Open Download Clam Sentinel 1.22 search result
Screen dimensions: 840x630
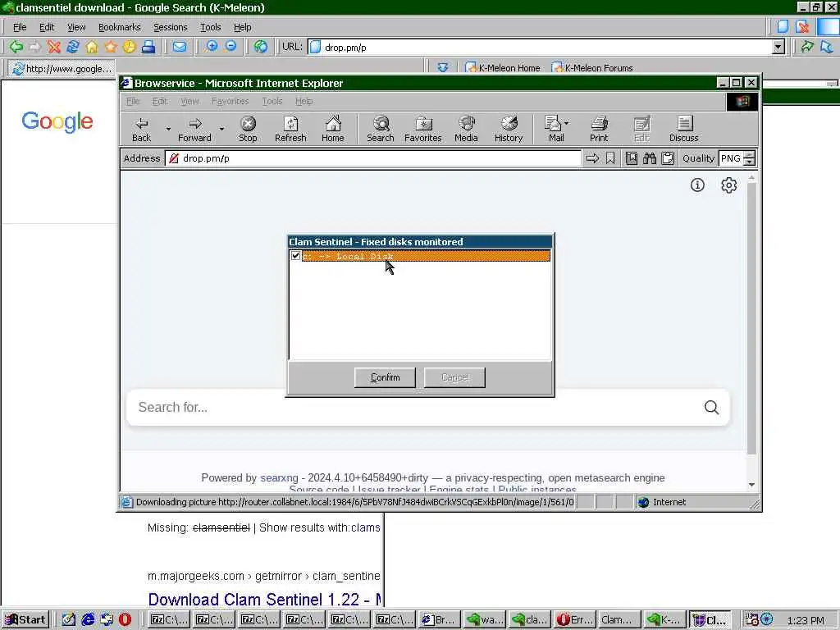click(x=265, y=600)
